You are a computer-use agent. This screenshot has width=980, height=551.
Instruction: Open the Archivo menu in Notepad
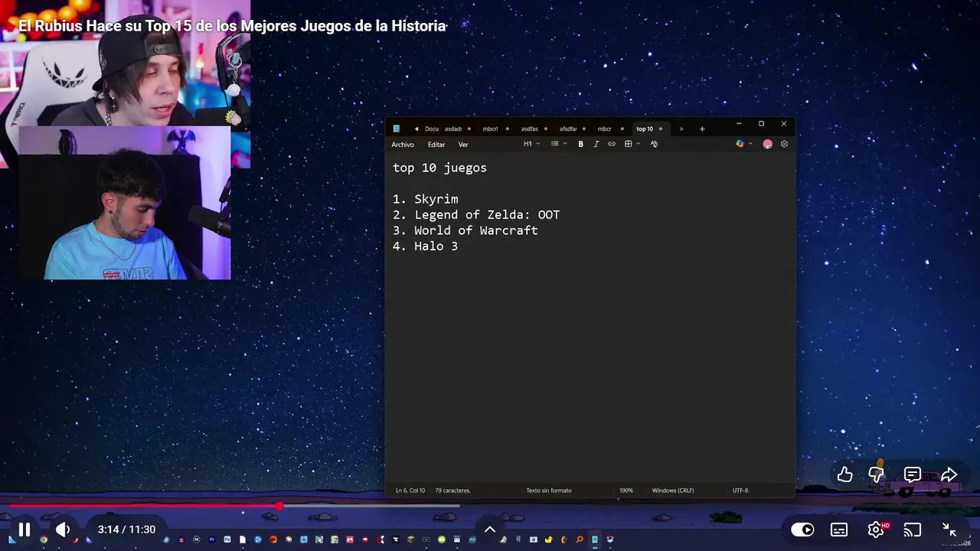(x=403, y=145)
